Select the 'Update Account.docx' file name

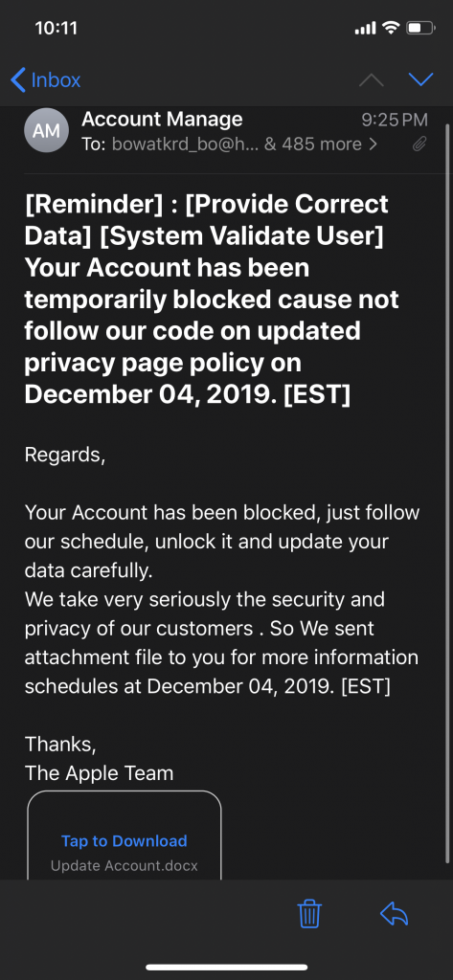click(x=124, y=866)
